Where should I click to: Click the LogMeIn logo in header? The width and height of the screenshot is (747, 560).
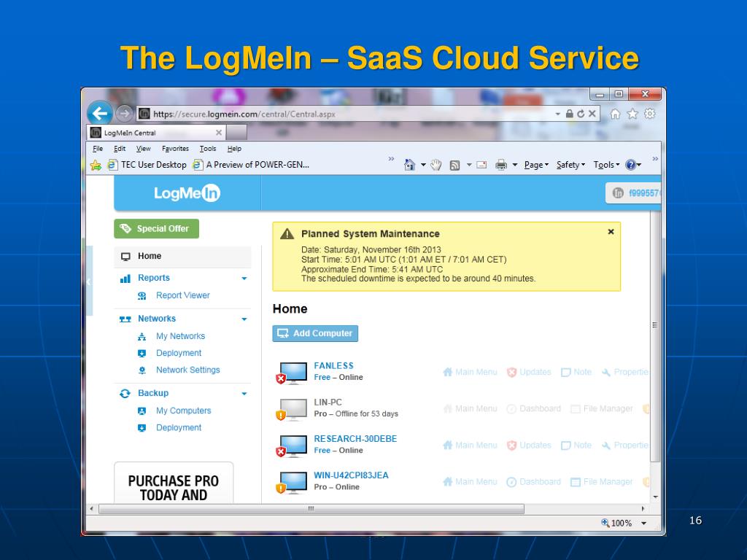click(x=187, y=192)
